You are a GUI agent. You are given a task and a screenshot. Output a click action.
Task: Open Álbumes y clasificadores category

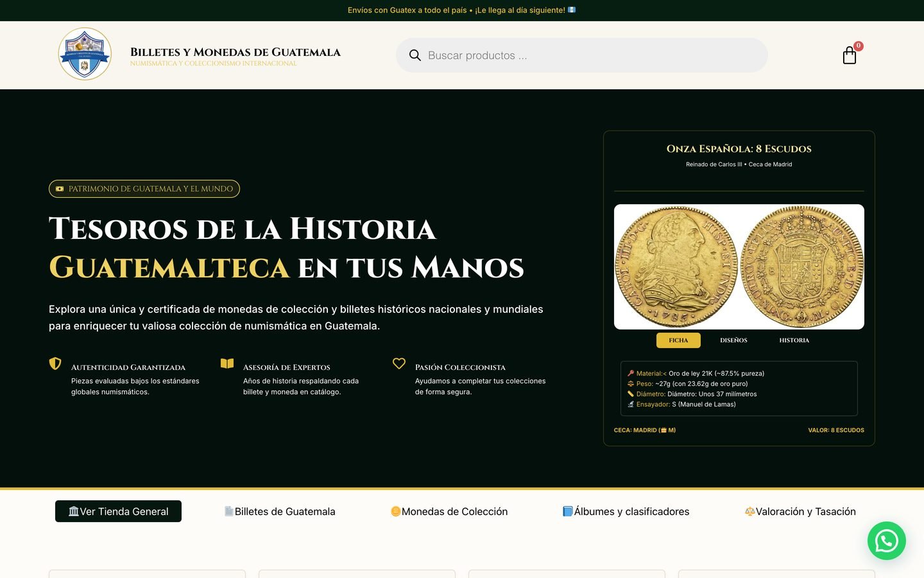pos(626,511)
